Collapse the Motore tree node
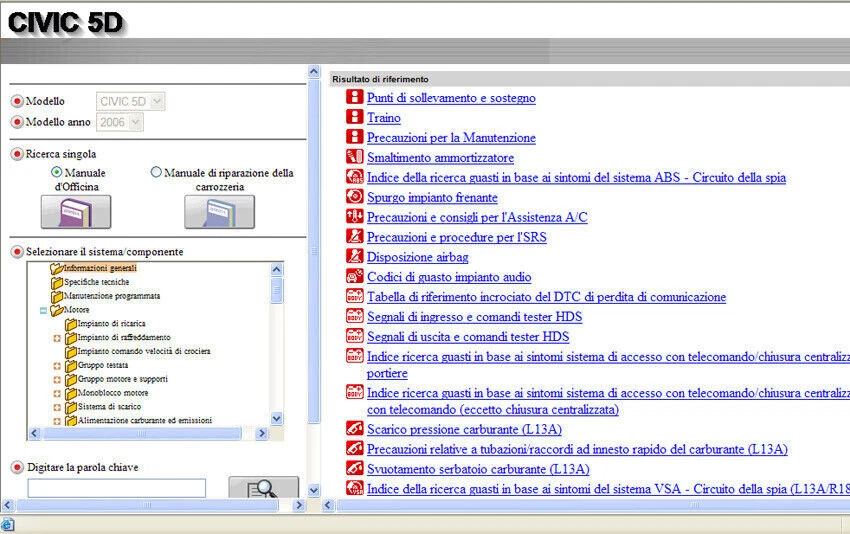This screenshot has width=850, height=534. (43, 310)
